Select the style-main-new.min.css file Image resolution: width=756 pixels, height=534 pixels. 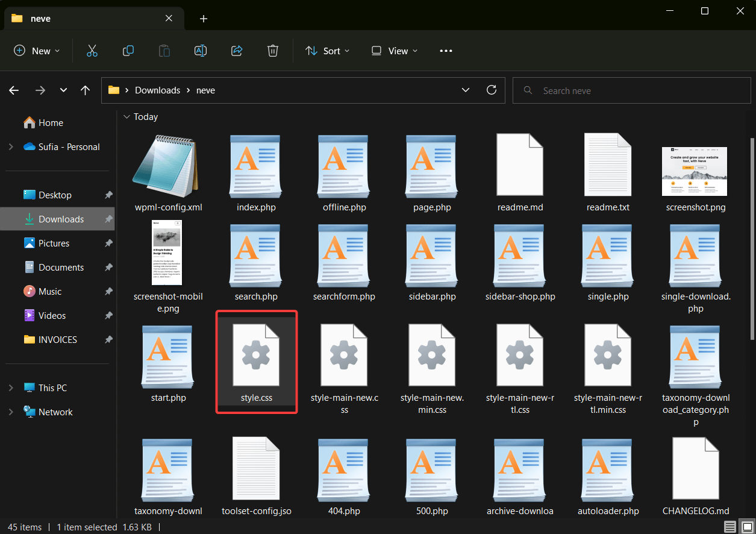433,369
